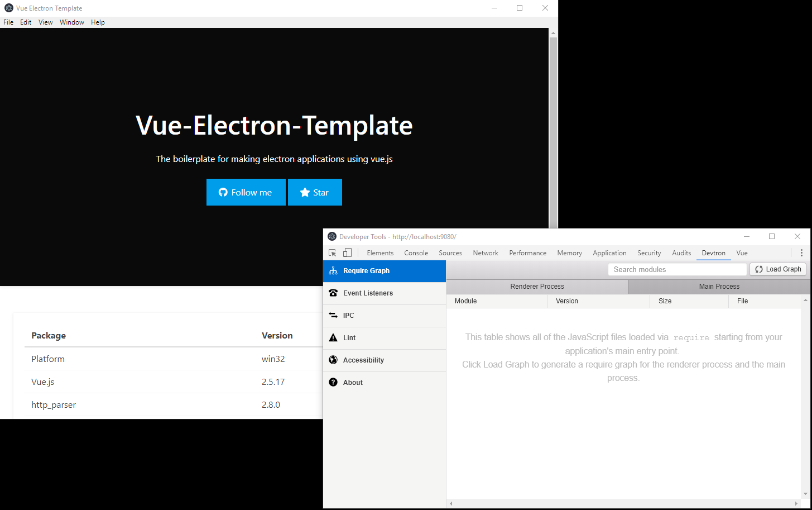Viewport: 812px width, 510px height.
Task: Open the Accessibility section in Devtron
Action: (385, 360)
